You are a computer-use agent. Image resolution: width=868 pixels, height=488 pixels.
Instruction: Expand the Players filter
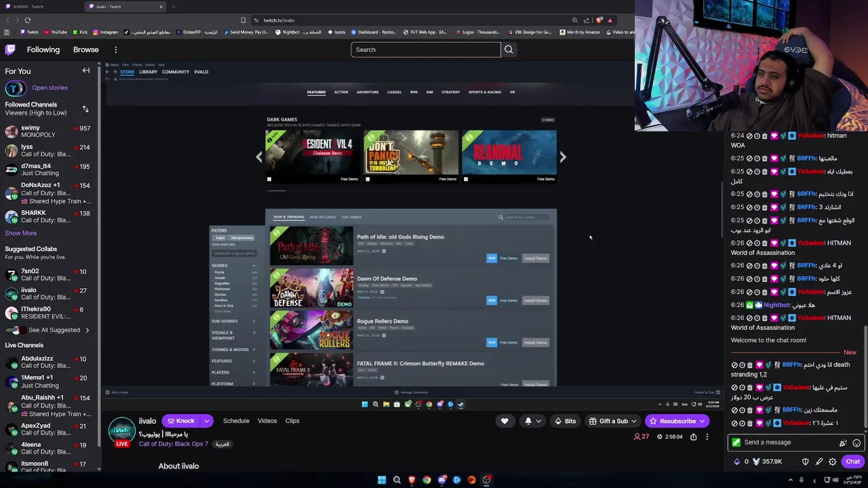coord(233,372)
